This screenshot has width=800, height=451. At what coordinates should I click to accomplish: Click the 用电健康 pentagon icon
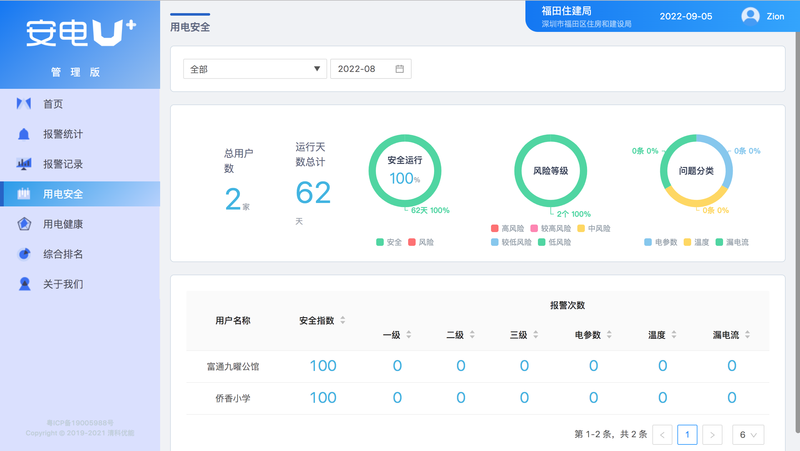[x=24, y=224]
